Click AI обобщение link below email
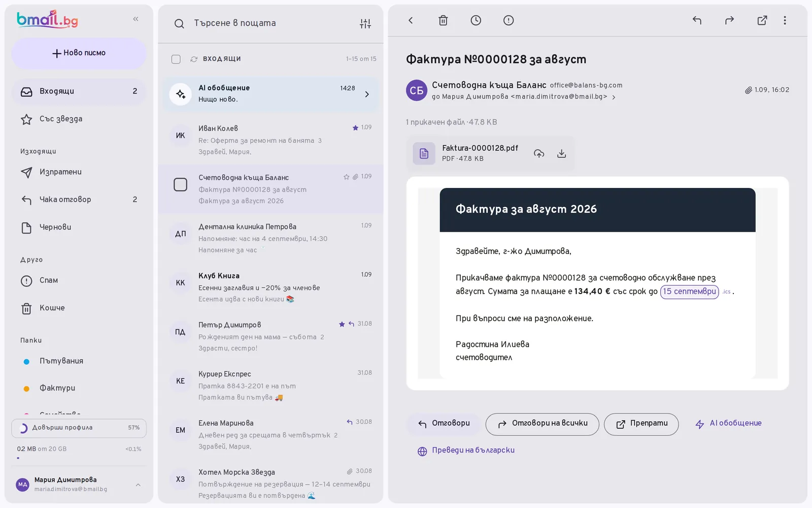Image resolution: width=812 pixels, height=508 pixels. 728,424
